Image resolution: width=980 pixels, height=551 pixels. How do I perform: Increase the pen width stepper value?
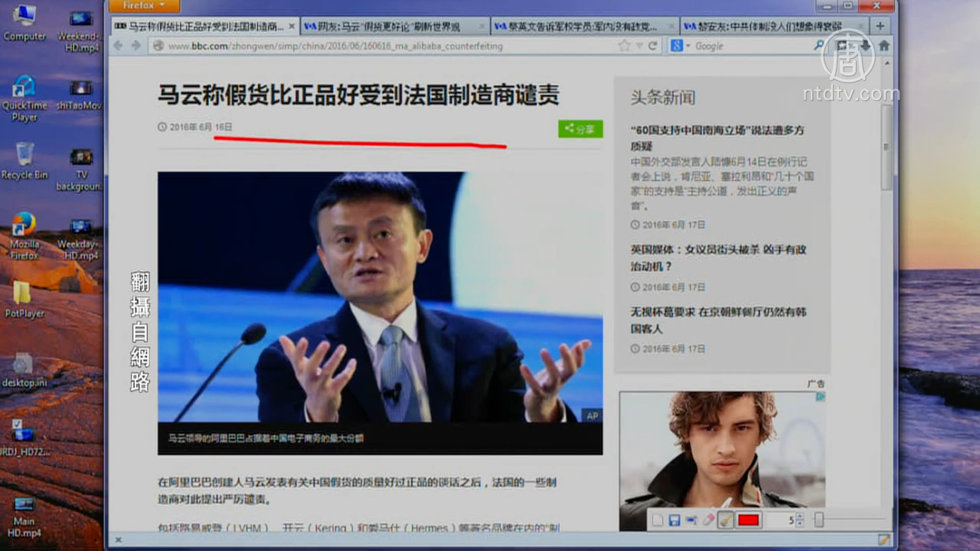pyautogui.click(x=799, y=517)
